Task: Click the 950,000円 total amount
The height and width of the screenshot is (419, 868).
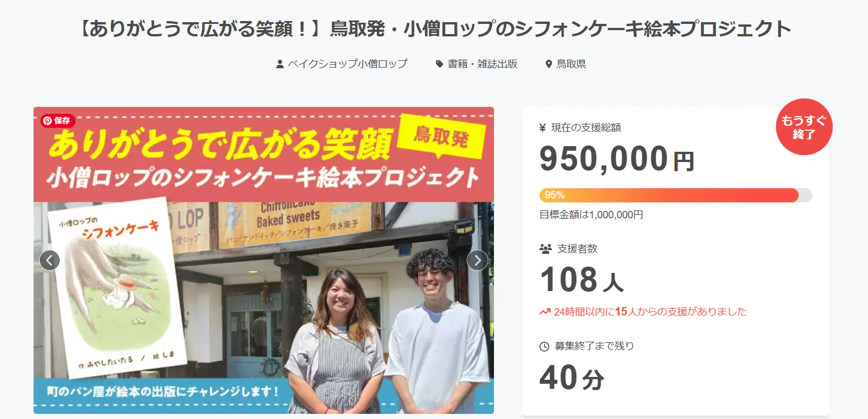Action: (617, 159)
